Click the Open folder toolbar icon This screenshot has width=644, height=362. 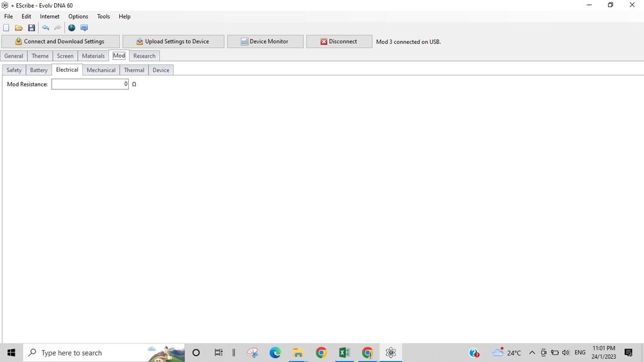click(x=19, y=28)
